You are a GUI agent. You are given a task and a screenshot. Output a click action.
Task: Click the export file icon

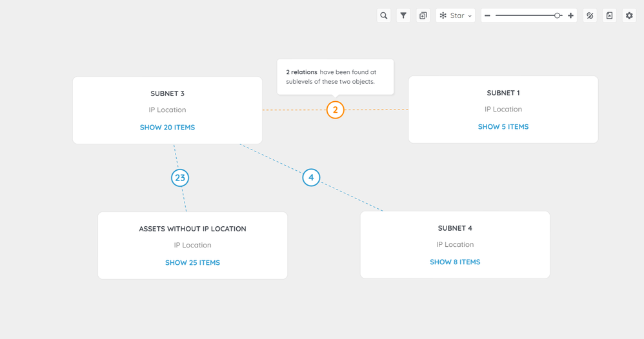[610, 15]
